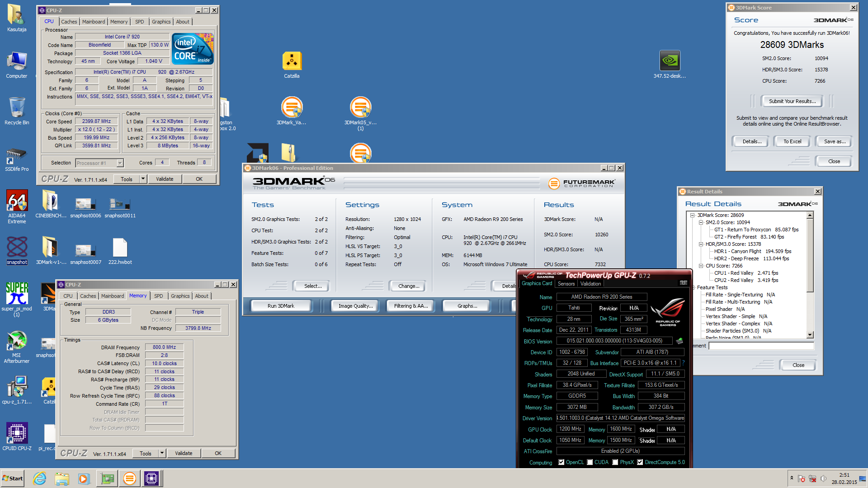
Task: Click Validate in the top CPU-Z window
Action: coord(165,179)
